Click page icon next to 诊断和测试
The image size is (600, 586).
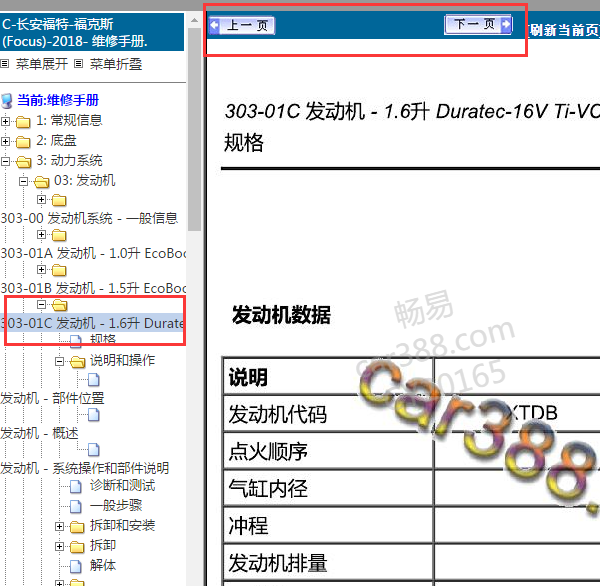[x=76, y=486]
